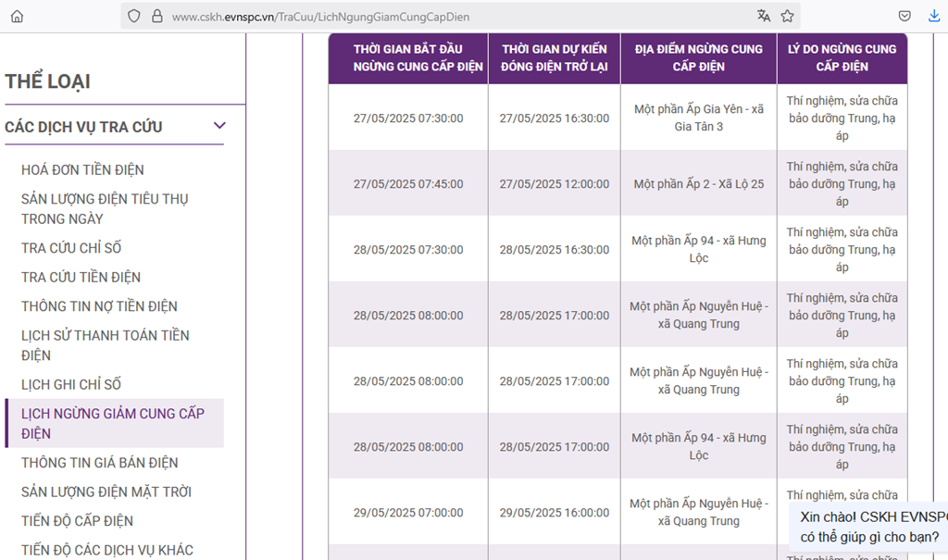Viewport: 948px width, 560px height.
Task: Select LỊCH NGỪNG GIẢM CUNG CẤP ĐIỆN
Action: coord(113,423)
